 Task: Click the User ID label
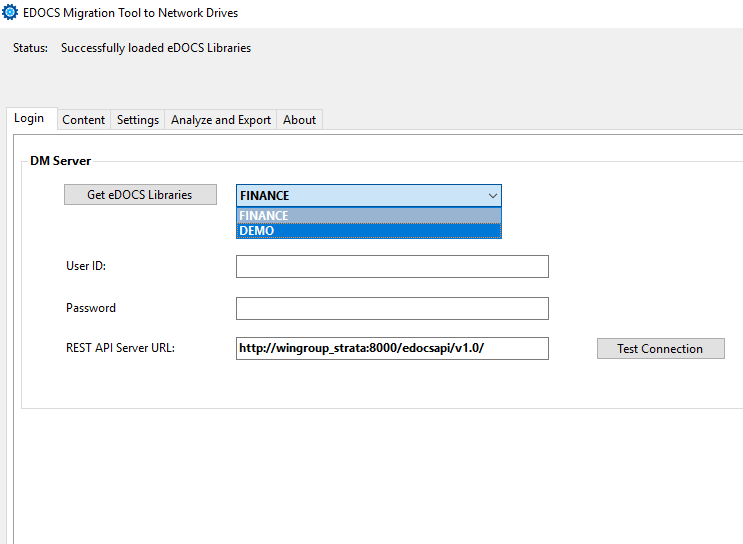click(x=86, y=266)
